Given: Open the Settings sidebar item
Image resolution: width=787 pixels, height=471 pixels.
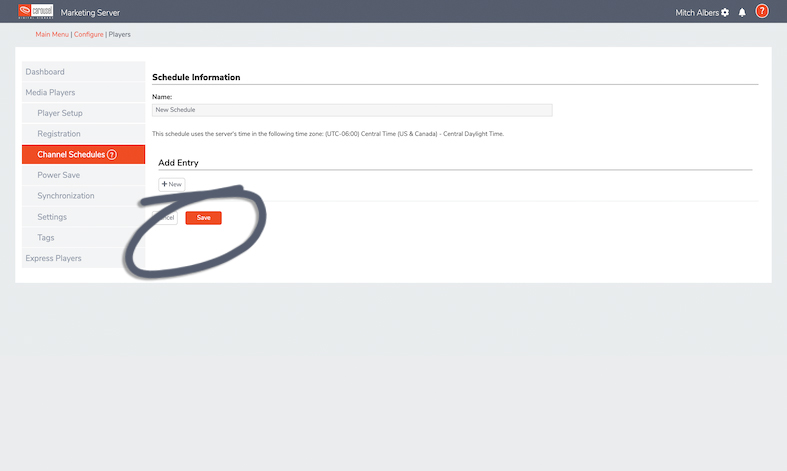Looking at the screenshot, I should tap(83, 217).
